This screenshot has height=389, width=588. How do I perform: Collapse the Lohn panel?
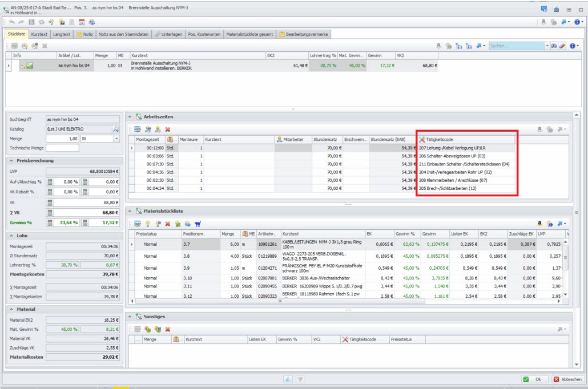click(x=12, y=235)
